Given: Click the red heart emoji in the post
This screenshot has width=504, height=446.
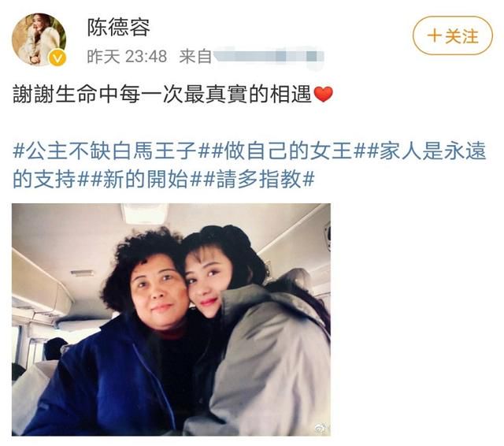Looking at the screenshot, I should 323,95.
